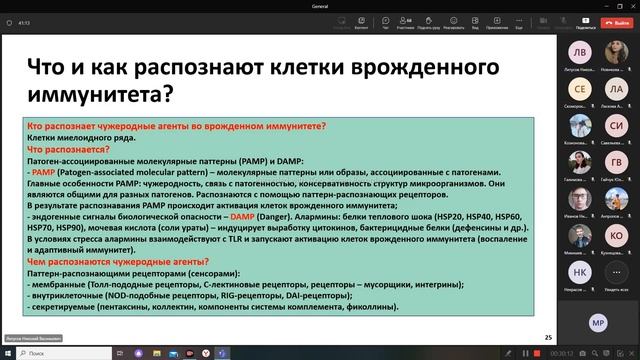The width and height of the screenshot is (640, 360).
Task: Open the Windows Start menu
Action: (x=7, y=353)
